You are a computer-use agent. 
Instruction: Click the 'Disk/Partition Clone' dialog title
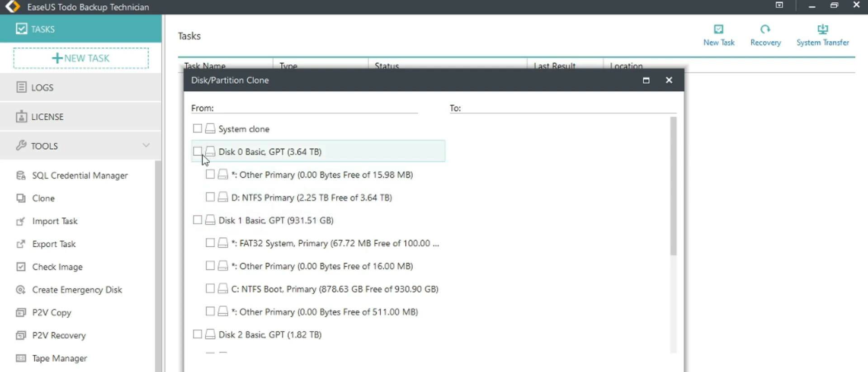tap(230, 80)
